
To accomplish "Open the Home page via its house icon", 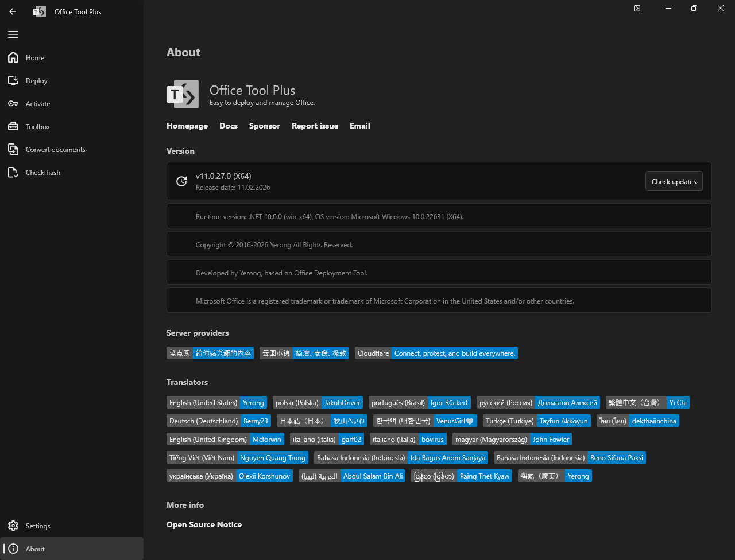I will (x=13, y=57).
